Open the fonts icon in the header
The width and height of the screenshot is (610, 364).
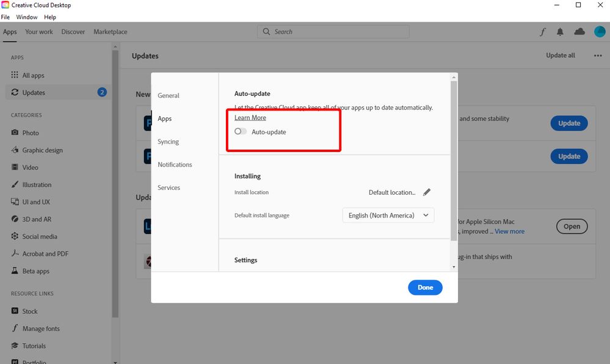coord(543,32)
